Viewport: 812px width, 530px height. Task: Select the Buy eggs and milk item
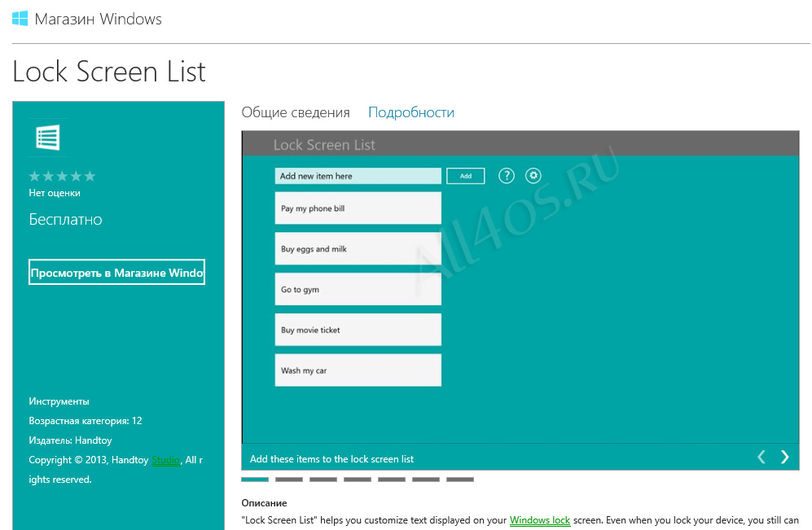point(358,248)
